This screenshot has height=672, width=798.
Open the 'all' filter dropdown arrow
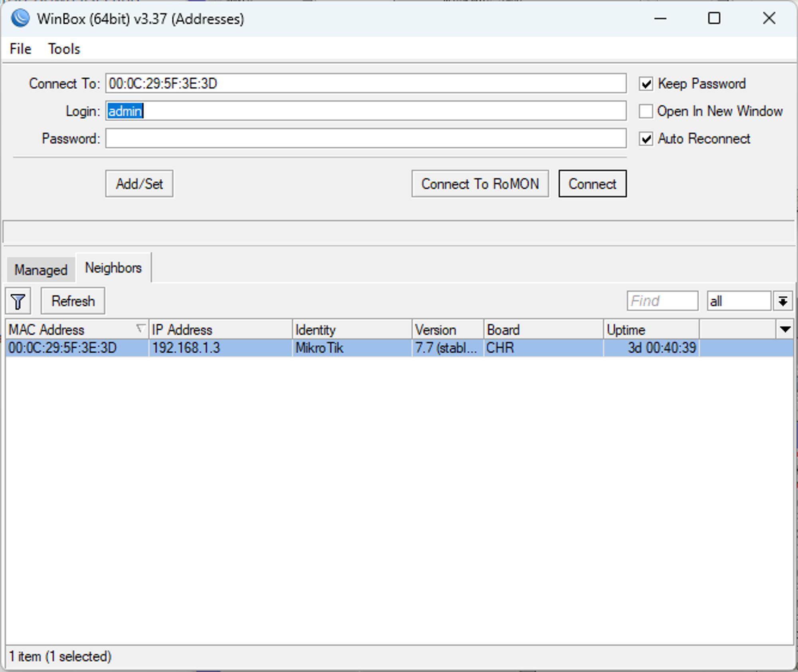click(x=783, y=301)
